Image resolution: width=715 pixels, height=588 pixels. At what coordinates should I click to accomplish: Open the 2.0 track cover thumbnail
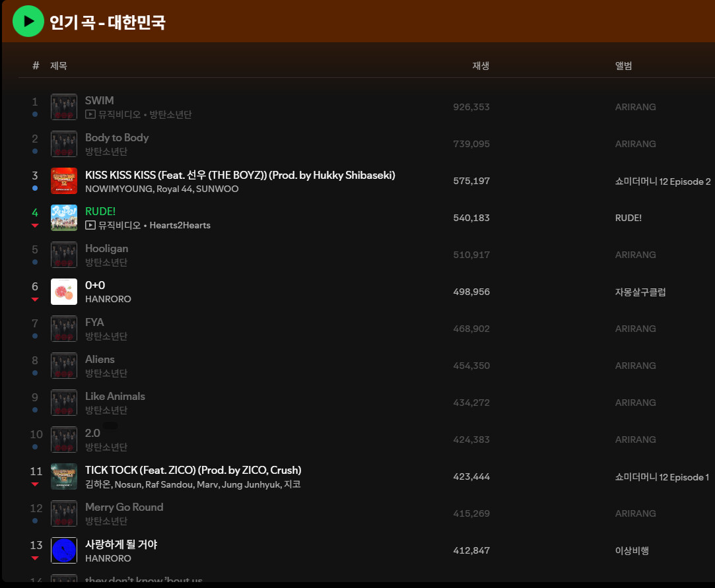(64, 440)
